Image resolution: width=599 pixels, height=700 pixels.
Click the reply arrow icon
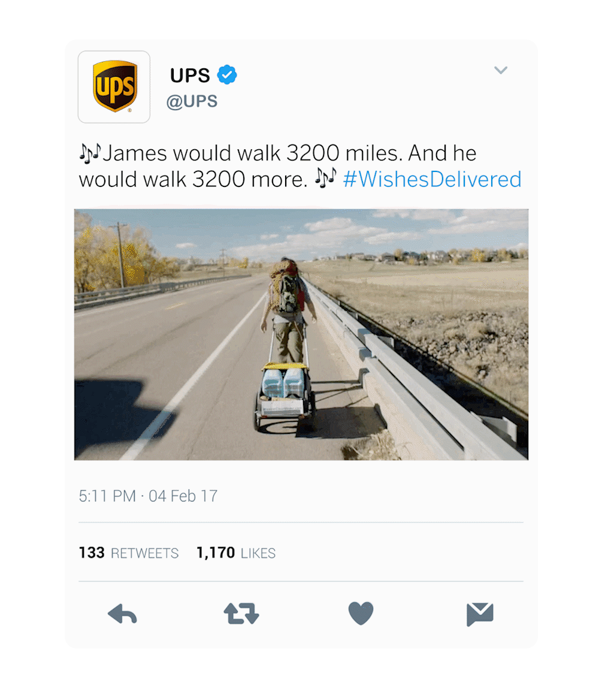click(x=122, y=614)
